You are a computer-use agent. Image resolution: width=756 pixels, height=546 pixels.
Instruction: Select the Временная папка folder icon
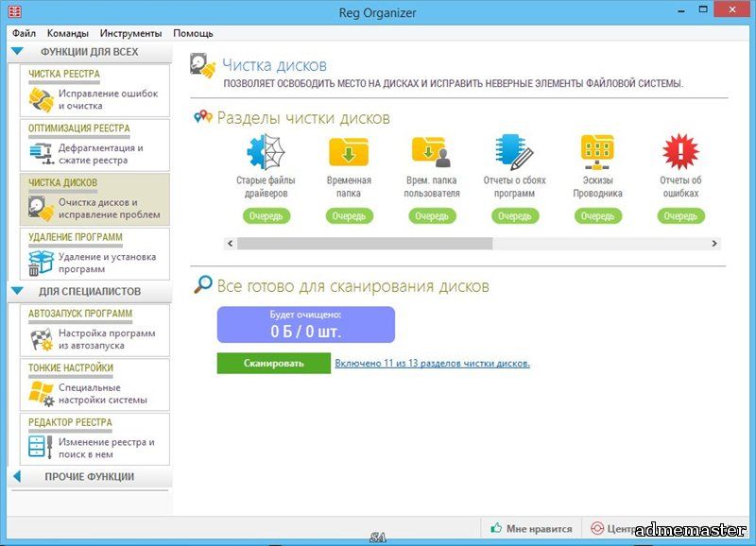349,152
